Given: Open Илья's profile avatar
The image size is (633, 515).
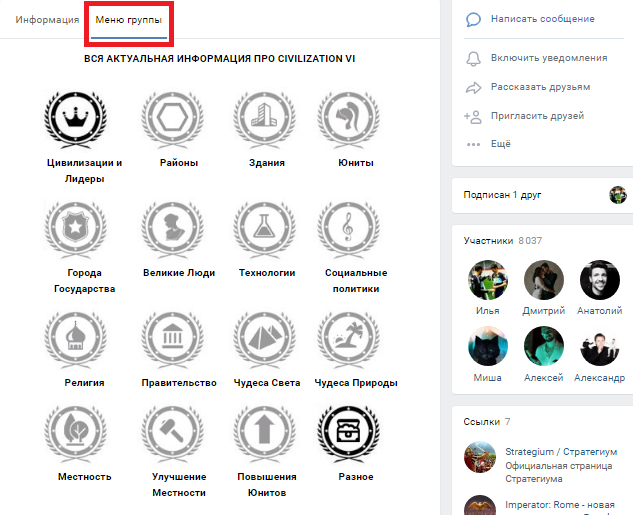Looking at the screenshot, I should tap(488, 280).
